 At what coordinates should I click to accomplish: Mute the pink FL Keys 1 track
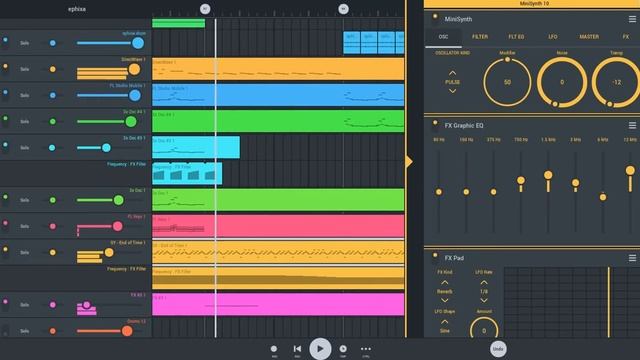click(x=5, y=225)
